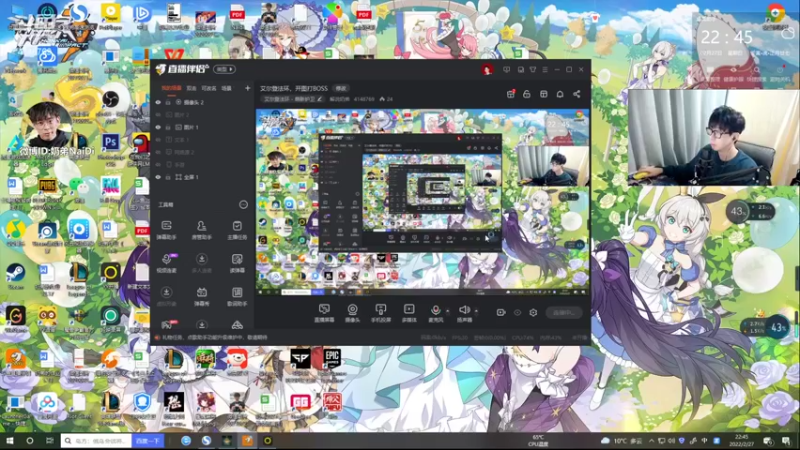Screen dimensions: 800x450
Task: Focus the taskbar search input field
Action: 96,440
